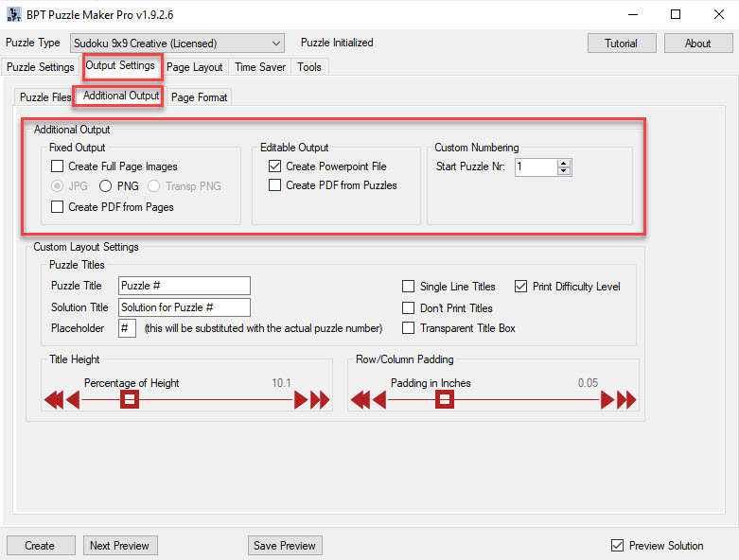Click single-right arrow on Row/Column Padding slider
The width and height of the screenshot is (739, 560).
(x=607, y=400)
